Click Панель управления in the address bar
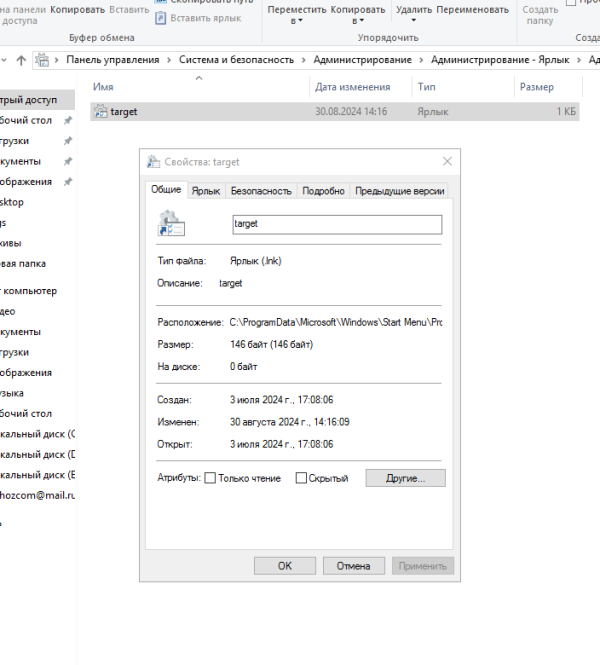 click(113, 60)
